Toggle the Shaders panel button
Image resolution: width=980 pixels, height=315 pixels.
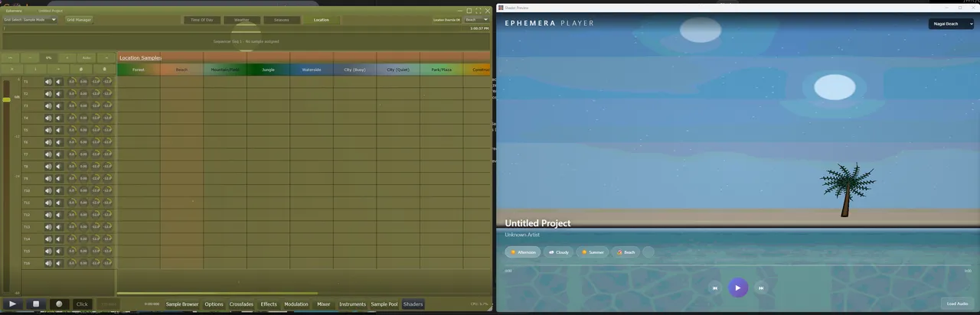coord(413,304)
